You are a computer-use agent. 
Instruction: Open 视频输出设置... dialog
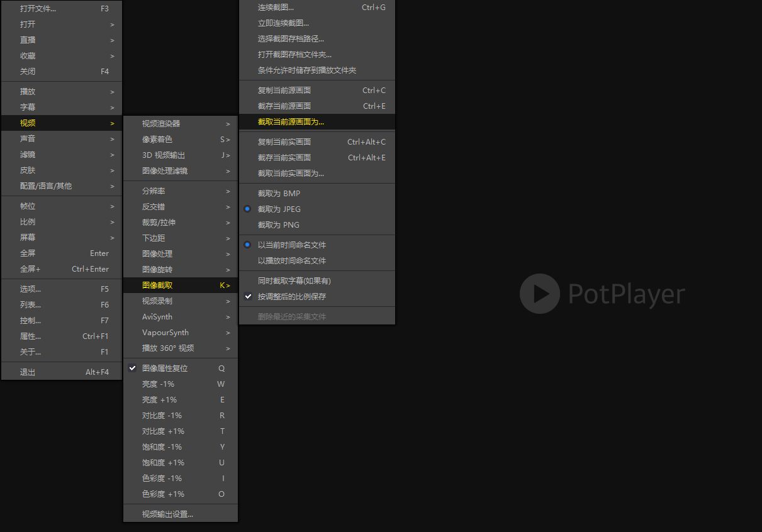[x=181, y=514]
